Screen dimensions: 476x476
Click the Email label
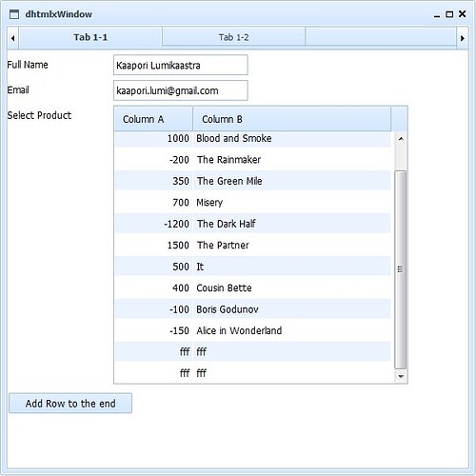click(x=18, y=90)
